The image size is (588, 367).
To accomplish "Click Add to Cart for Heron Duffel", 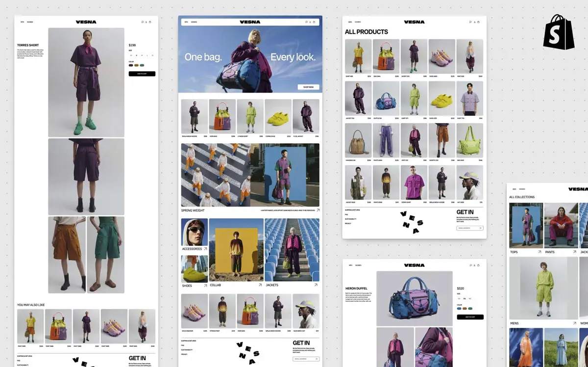I will tap(470, 317).
